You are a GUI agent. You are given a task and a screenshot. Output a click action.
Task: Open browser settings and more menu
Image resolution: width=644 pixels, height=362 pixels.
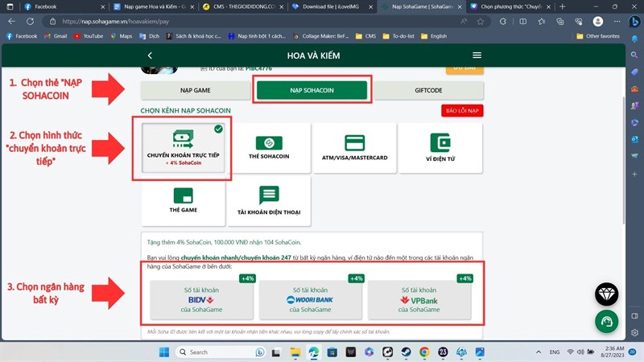617,22
